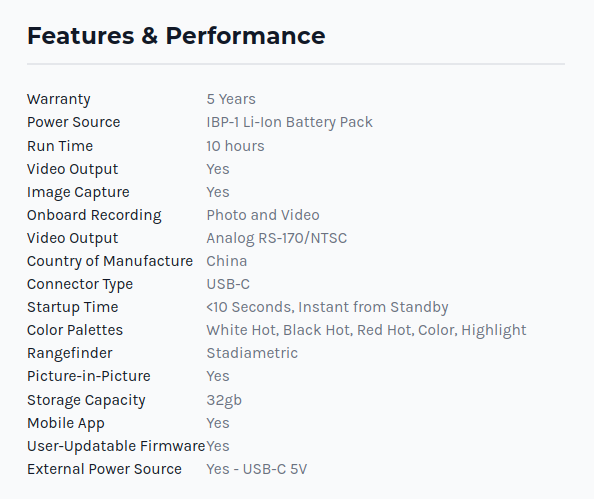Click the Color Palettes value text
The image size is (594, 499).
pyautogui.click(x=366, y=330)
